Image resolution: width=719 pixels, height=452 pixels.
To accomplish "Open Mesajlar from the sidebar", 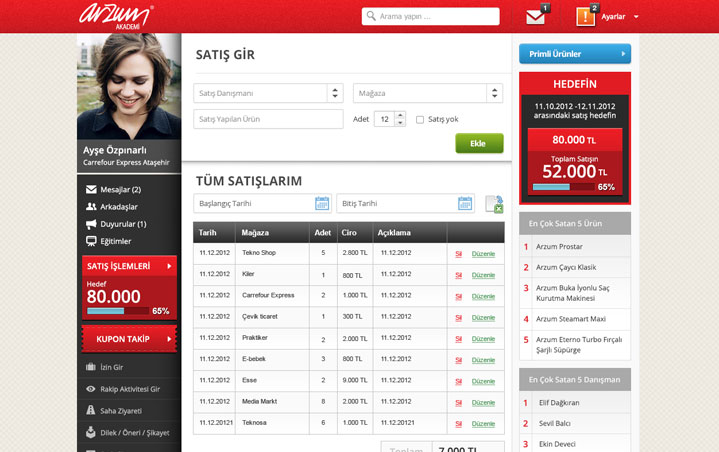I will point(120,190).
